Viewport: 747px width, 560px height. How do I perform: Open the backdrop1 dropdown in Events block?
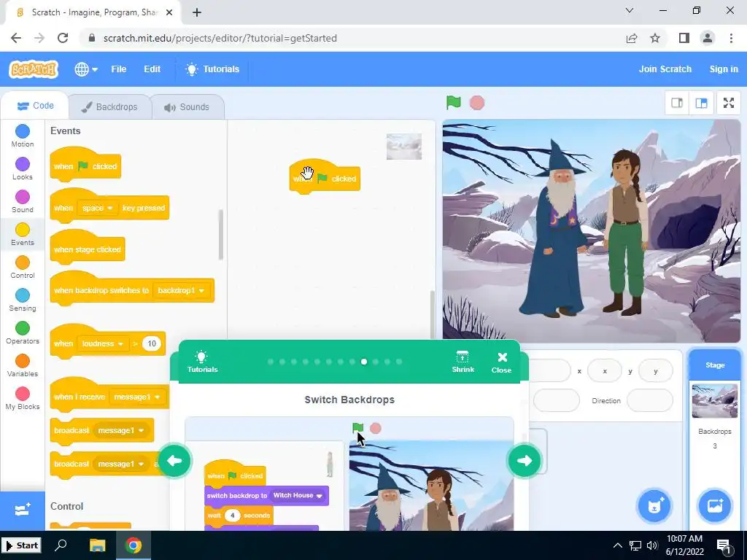[x=181, y=290]
